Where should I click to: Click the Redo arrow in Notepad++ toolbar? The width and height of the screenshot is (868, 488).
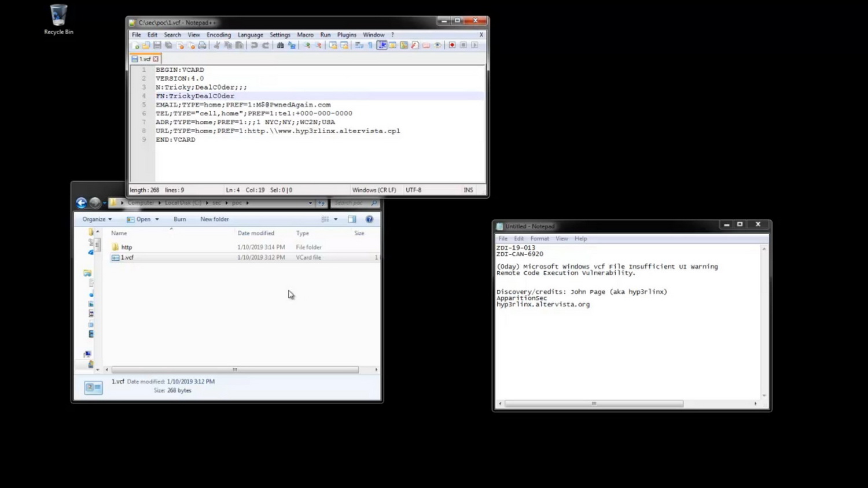pyautogui.click(x=266, y=45)
